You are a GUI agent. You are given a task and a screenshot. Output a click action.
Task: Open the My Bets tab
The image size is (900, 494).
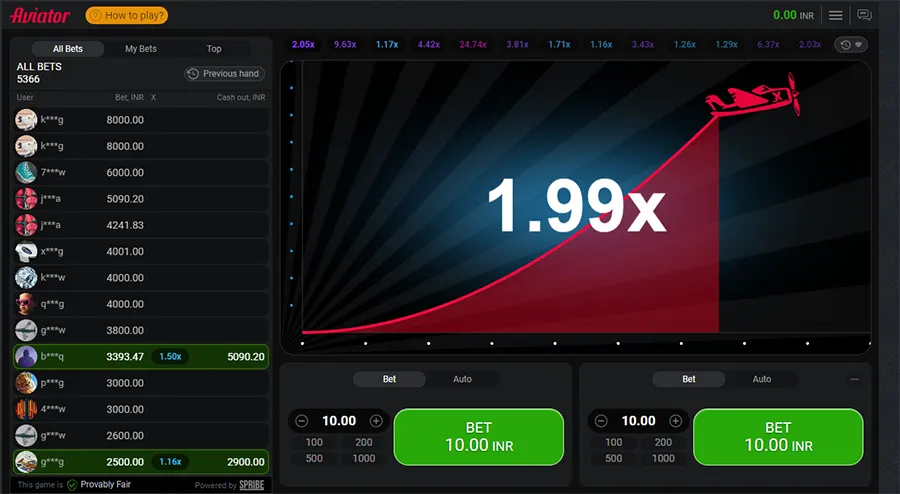tap(141, 48)
